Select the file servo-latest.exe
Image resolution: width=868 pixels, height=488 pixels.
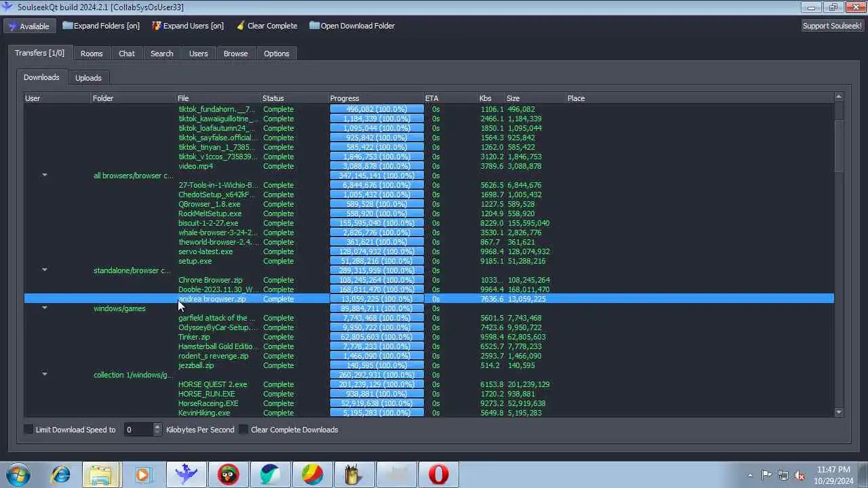205,251
